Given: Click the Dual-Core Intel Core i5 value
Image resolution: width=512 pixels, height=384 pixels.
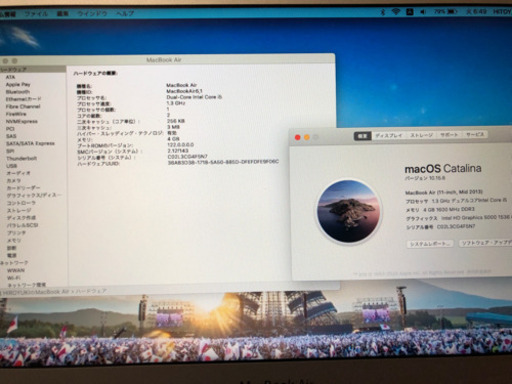Looking at the screenshot, I should [194, 97].
